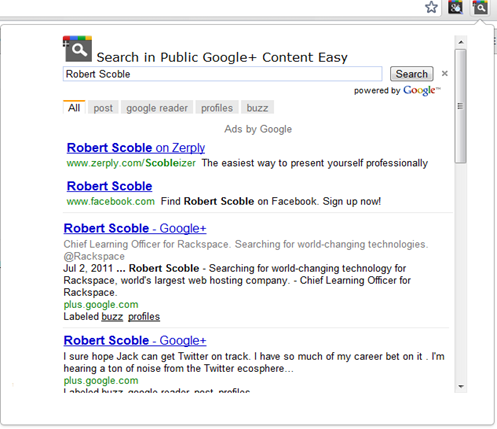
Task: Clear the search with the × icon
Action: click(x=445, y=73)
